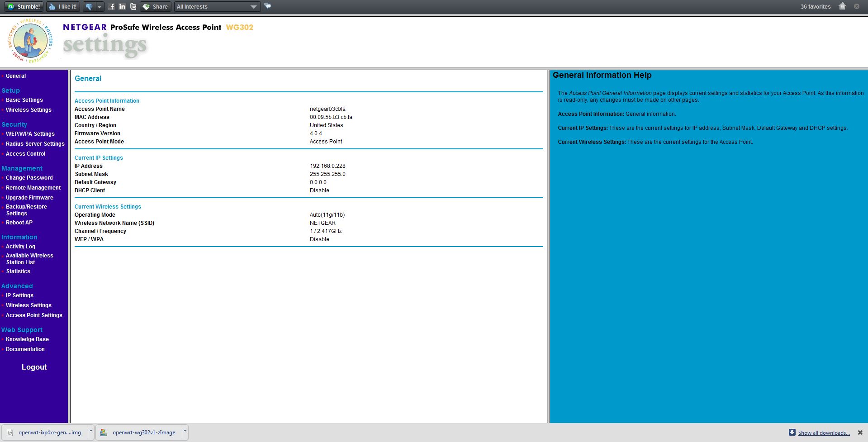Viewport: 868px width, 442px height.
Task: Open the Change Password page
Action: click(29, 178)
